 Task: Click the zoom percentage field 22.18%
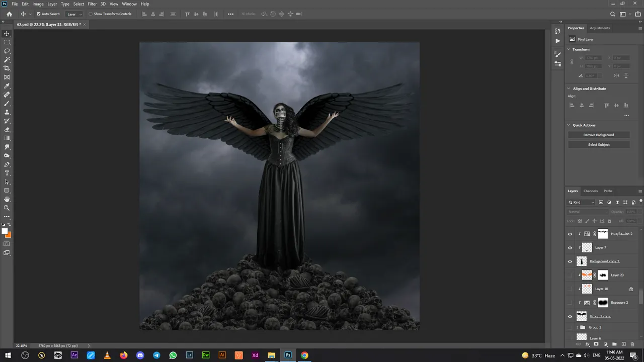pos(21,346)
